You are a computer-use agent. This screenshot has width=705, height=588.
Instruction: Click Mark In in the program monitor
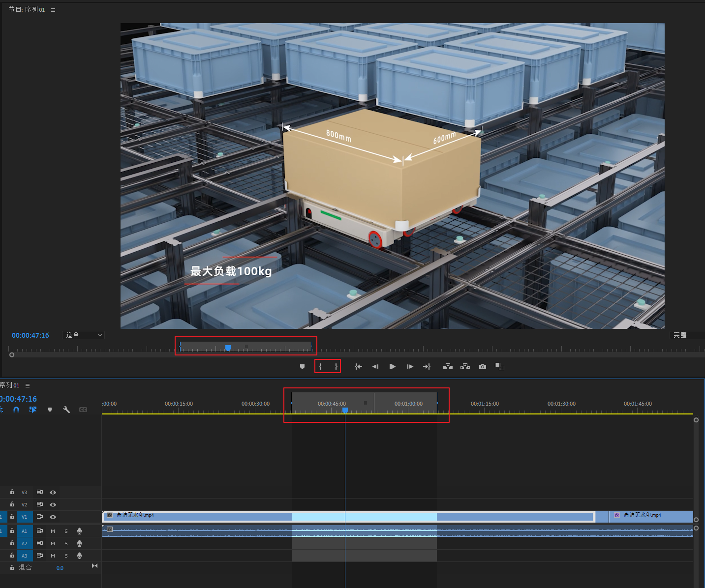point(321,367)
